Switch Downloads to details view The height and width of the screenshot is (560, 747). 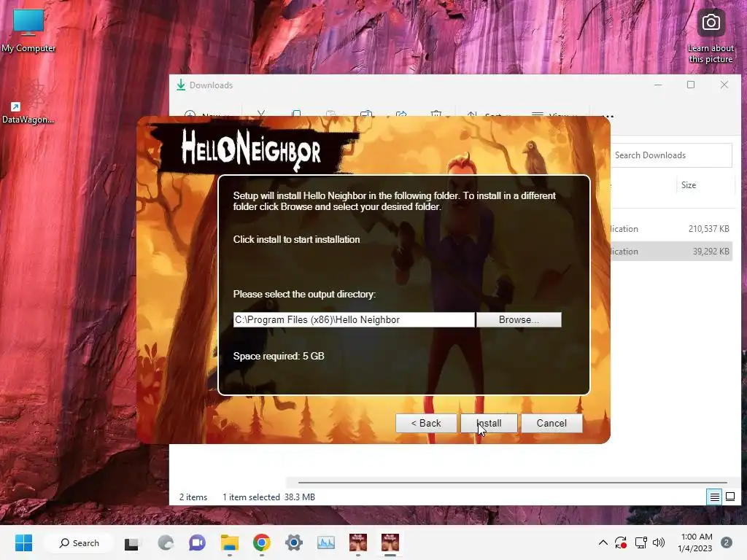click(715, 497)
